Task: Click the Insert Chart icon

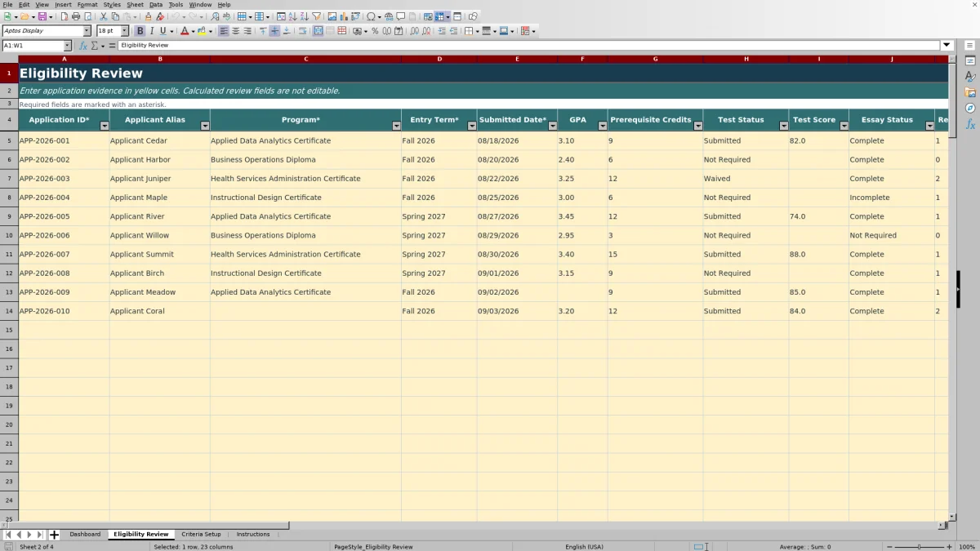Action: tap(343, 16)
